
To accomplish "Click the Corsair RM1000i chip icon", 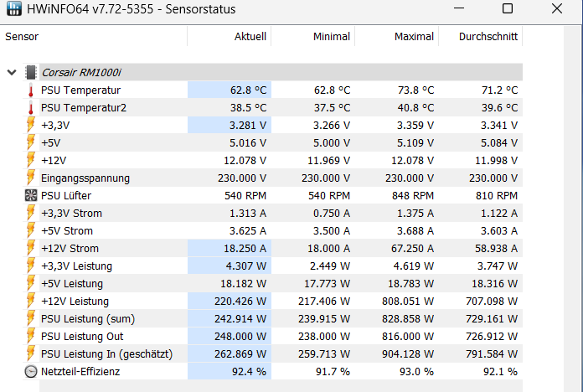I will tap(31, 72).
